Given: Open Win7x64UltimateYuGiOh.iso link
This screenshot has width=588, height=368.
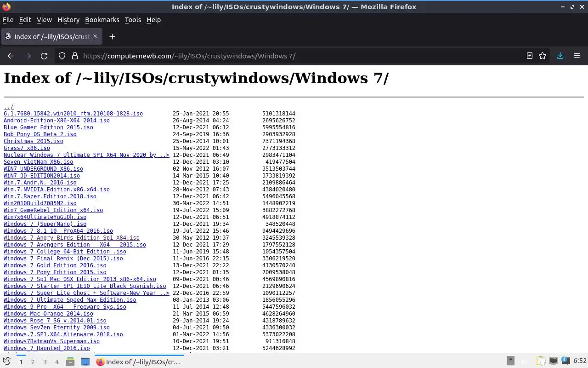Looking at the screenshot, I should pos(45,217).
